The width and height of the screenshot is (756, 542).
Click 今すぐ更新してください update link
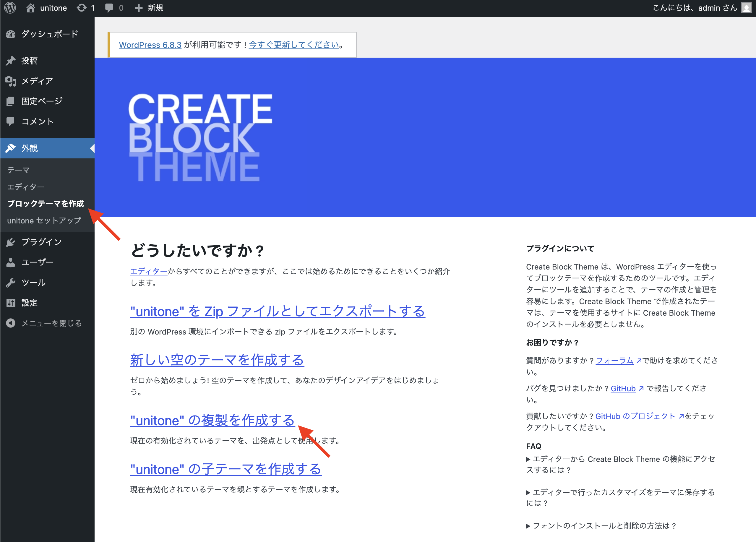[x=294, y=45]
